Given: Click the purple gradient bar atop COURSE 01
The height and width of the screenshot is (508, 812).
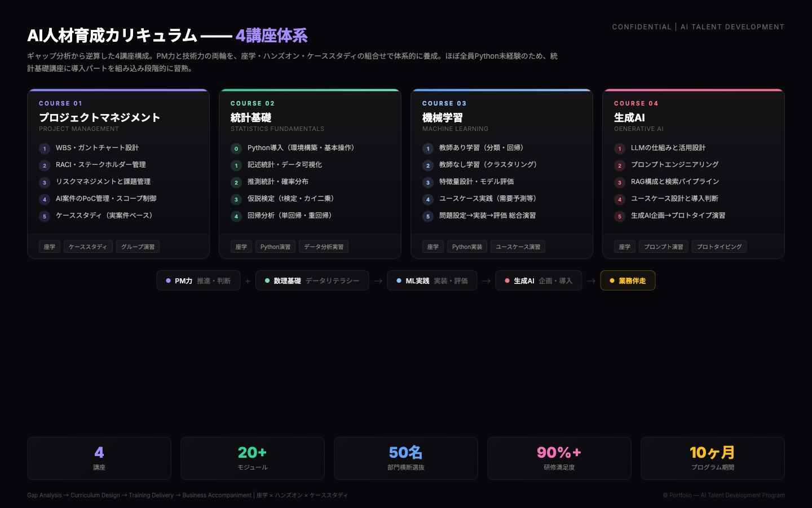Looking at the screenshot, I should coord(118,89).
